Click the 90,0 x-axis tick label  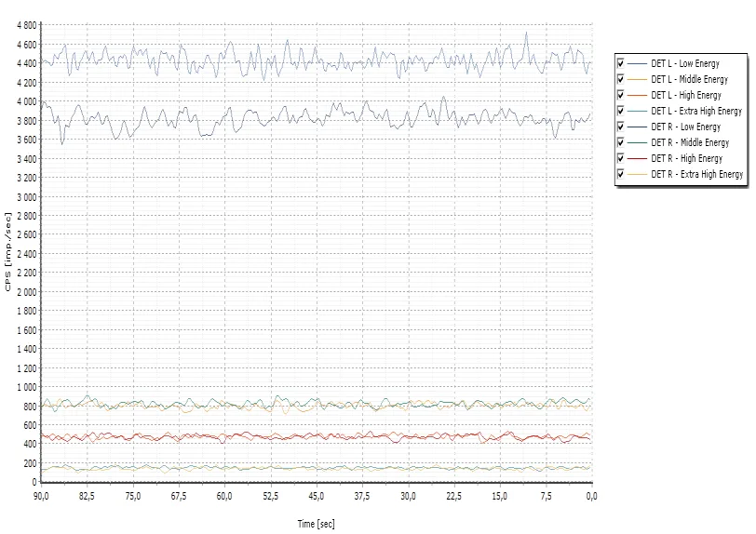click(x=41, y=496)
